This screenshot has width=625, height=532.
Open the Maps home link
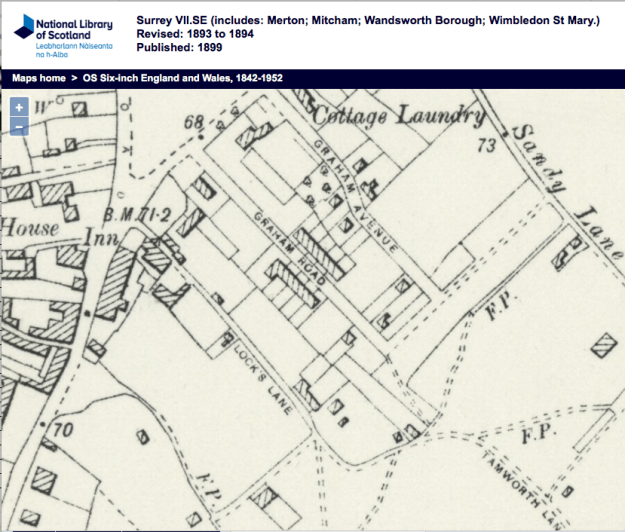click(x=39, y=78)
